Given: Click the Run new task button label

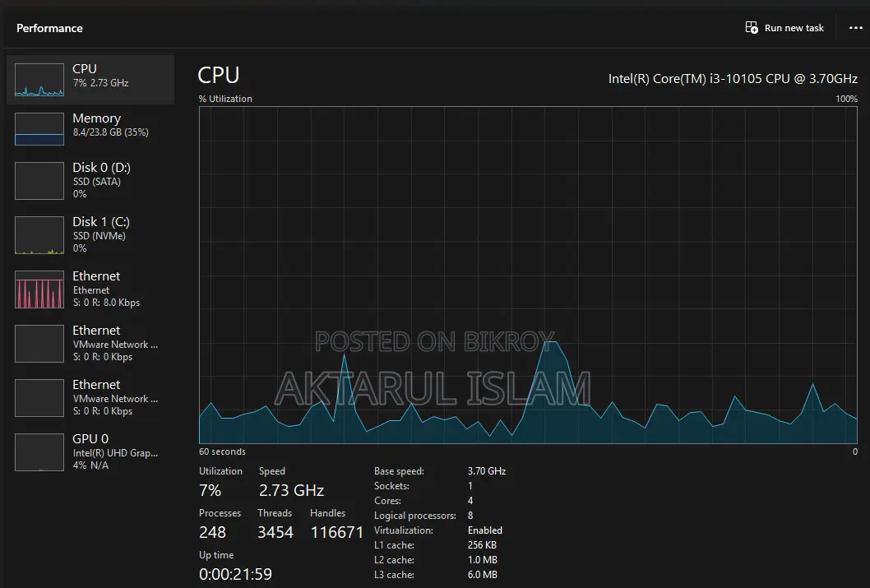Looking at the screenshot, I should tap(794, 28).
